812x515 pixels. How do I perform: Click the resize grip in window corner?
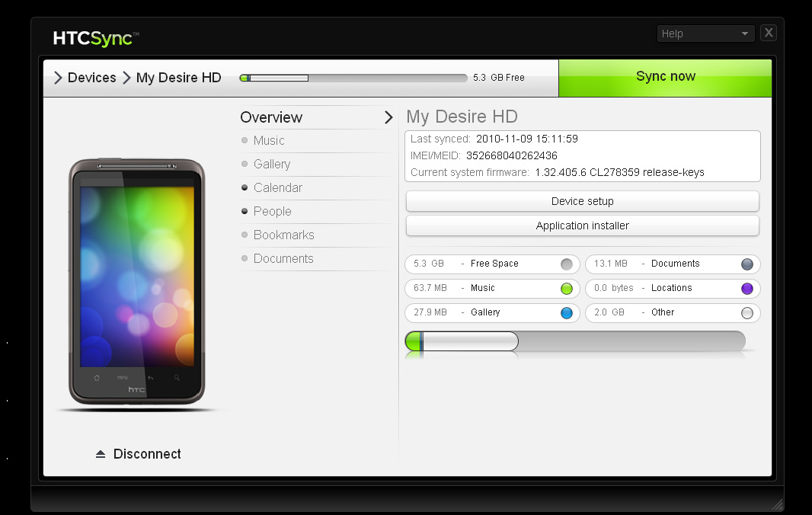click(x=776, y=504)
